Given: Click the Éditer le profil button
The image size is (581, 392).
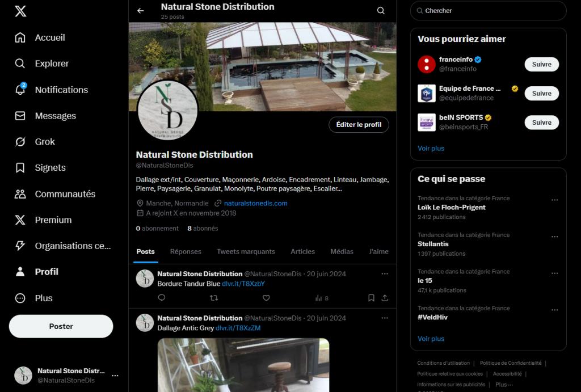Looking at the screenshot, I should 359,124.
